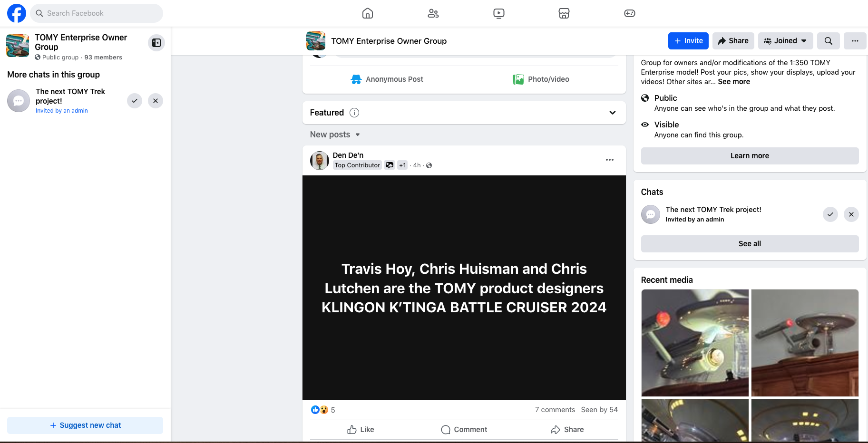
Task: Click the Top Contributor badge
Action: click(357, 165)
